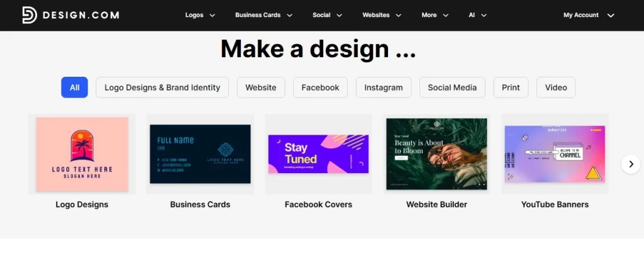
Task: Filter designs by Video
Action: 556,87
